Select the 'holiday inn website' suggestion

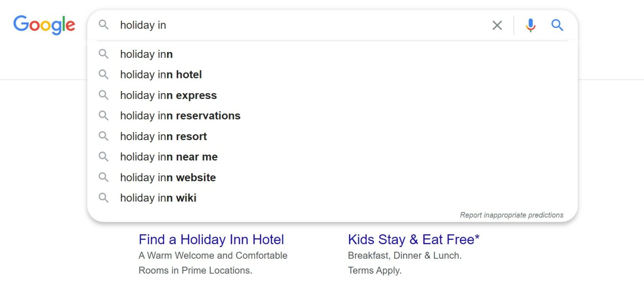pos(168,177)
